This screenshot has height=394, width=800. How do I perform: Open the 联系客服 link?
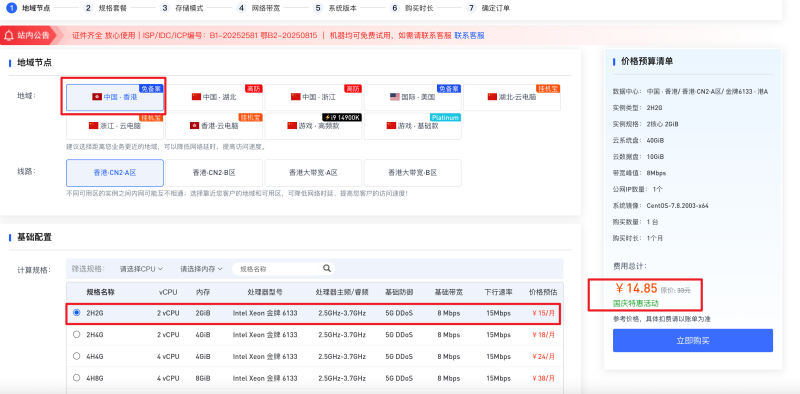(x=469, y=35)
